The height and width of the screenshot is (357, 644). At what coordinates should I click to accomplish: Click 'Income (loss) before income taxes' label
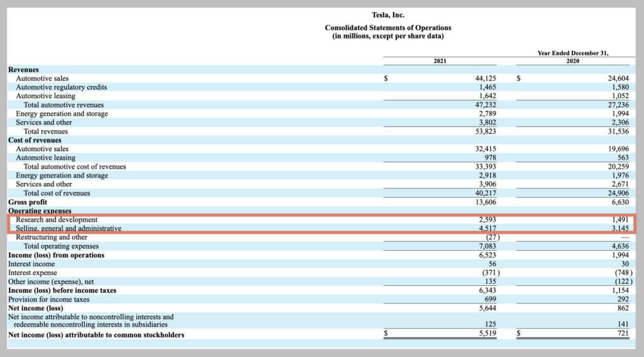coord(62,290)
